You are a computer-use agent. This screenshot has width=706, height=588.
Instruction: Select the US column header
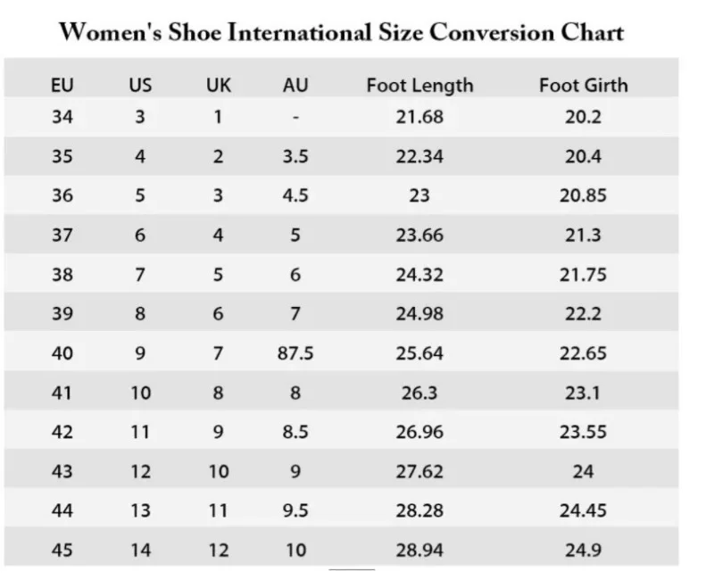tap(140, 86)
